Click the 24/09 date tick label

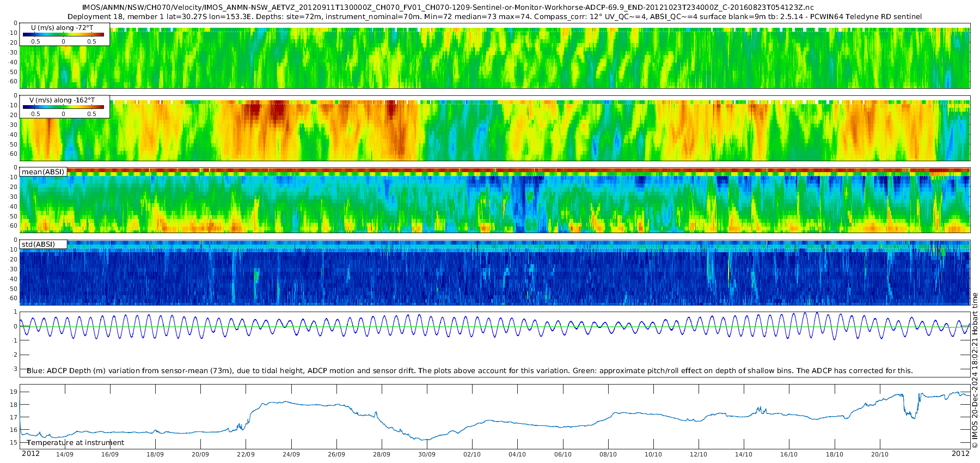pos(291,454)
